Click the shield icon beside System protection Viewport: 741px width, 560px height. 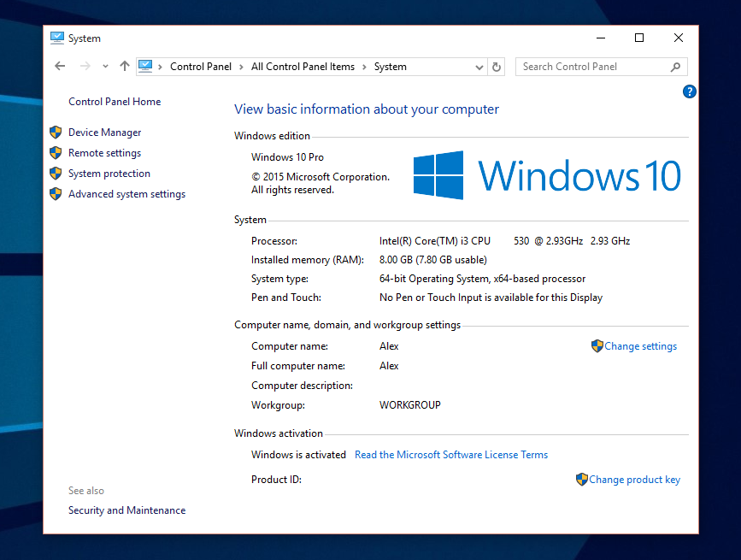(56, 174)
